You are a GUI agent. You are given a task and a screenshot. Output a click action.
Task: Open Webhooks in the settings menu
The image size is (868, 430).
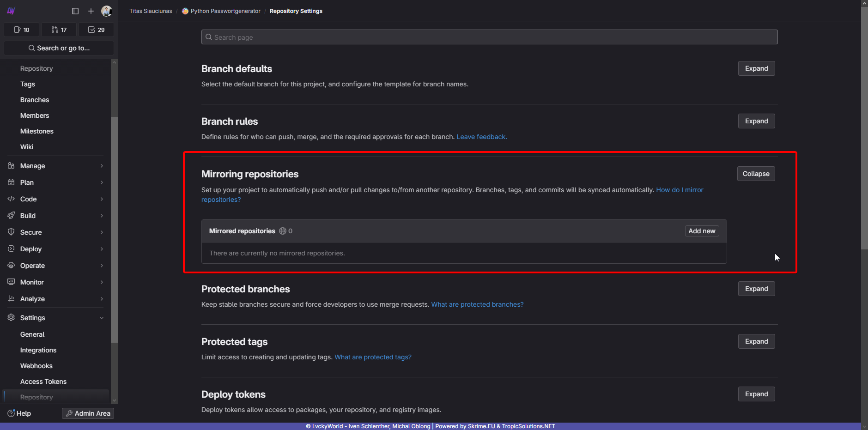click(x=36, y=366)
